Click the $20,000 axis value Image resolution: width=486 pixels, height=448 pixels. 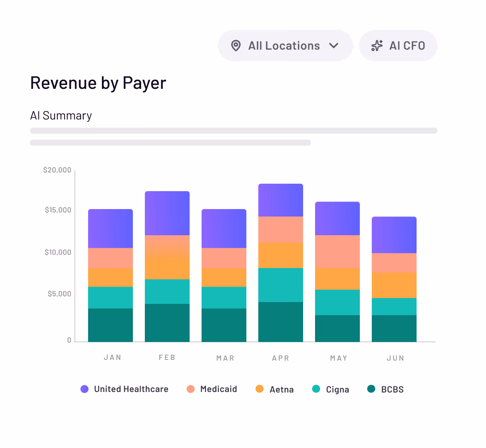[x=57, y=170]
